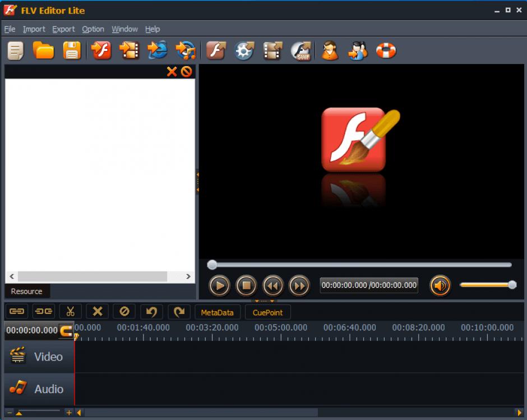Switch to the Resource tab
Viewport: 527px width, 420px height.
click(x=26, y=291)
